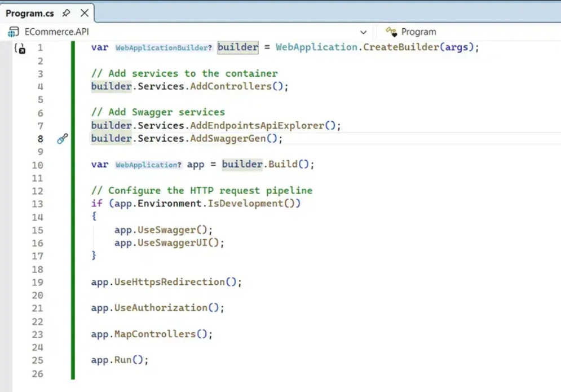Image resolution: width=561 pixels, height=392 pixels.
Task: Click the UseAuthorization() call
Action: [x=166, y=308]
